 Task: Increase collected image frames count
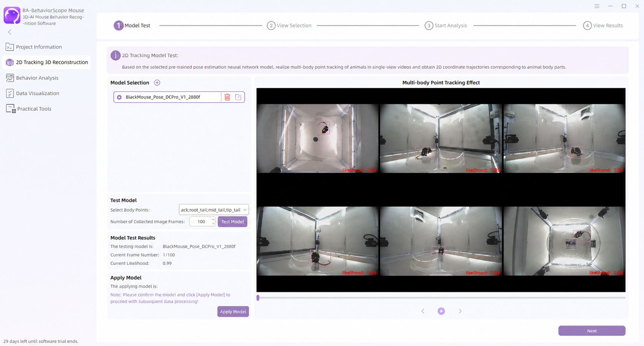[213, 219]
